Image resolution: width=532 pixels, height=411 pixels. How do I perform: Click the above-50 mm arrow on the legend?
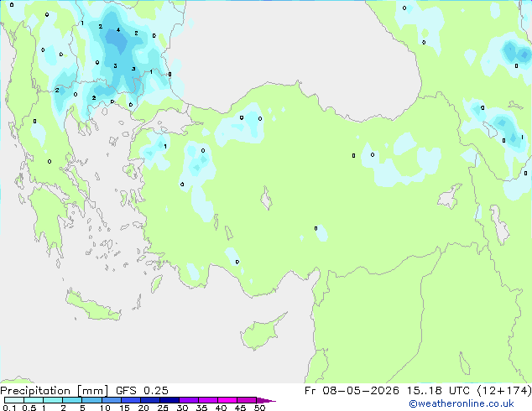click(266, 400)
